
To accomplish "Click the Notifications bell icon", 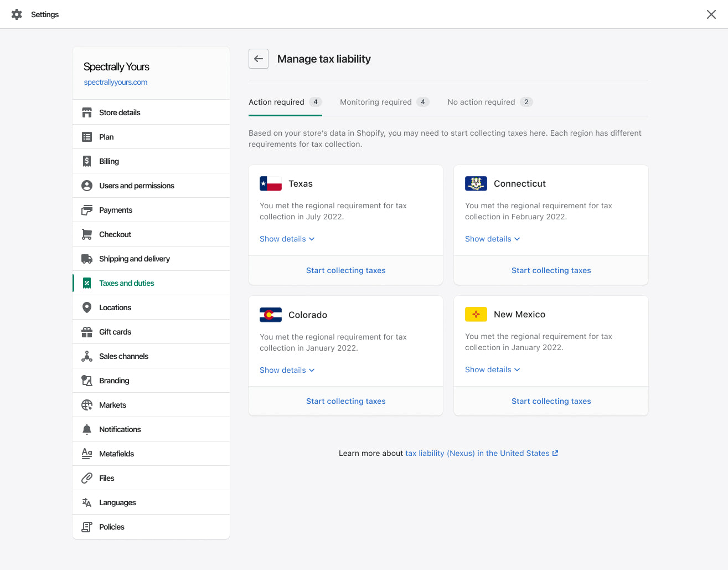I will tap(87, 429).
